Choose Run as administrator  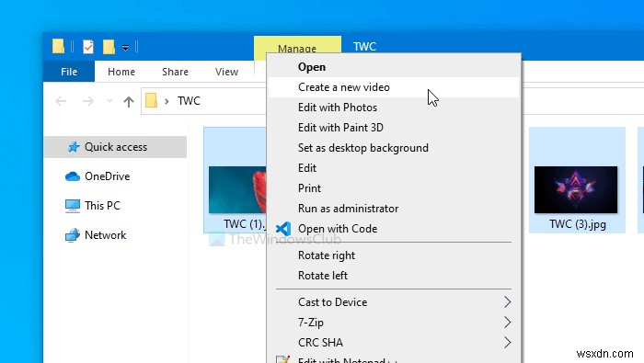click(394, 209)
